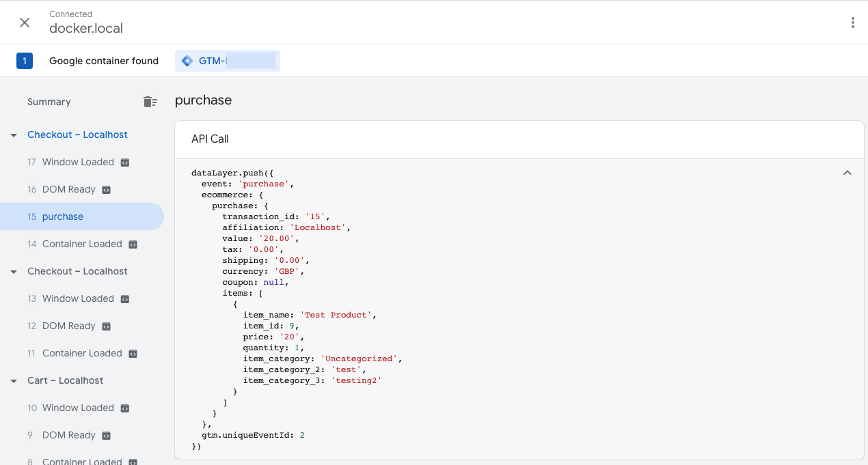This screenshot has height=465, width=868.
Task: Select the "13 Window Loaded" event
Action: [79, 298]
